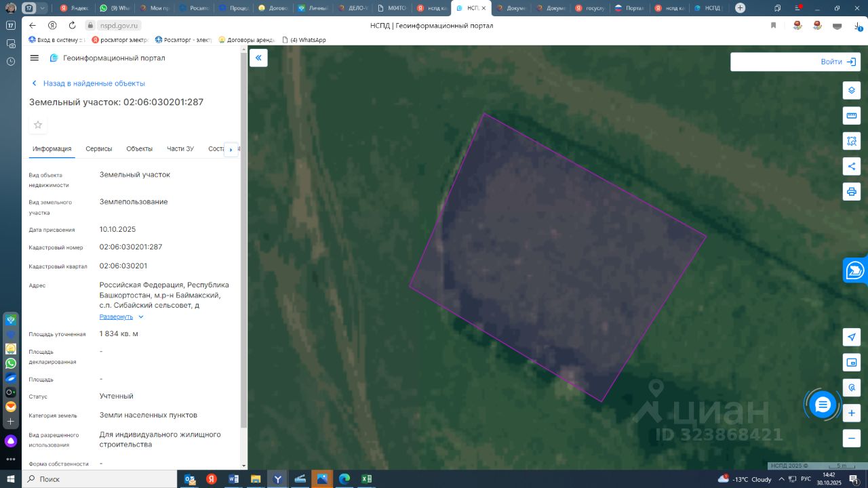Launch Alice assistant in the sidebar
This screenshot has width=868, height=488.
pyautogui.click(x=11, y=442)
